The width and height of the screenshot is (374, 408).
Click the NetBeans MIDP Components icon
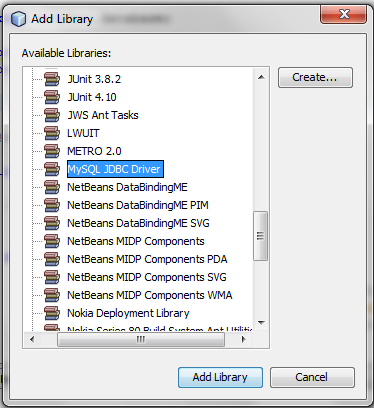pyautogui.click(x=52, y=241)
